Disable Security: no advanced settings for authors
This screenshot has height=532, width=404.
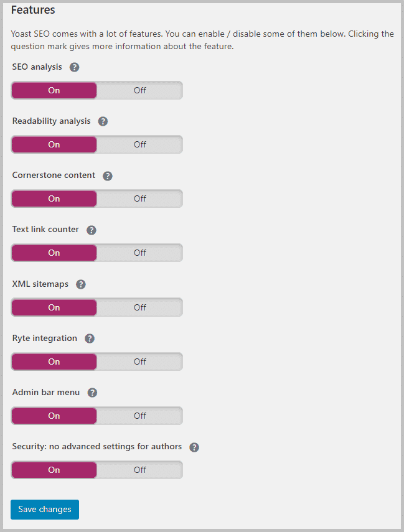[x=139, y=470]
